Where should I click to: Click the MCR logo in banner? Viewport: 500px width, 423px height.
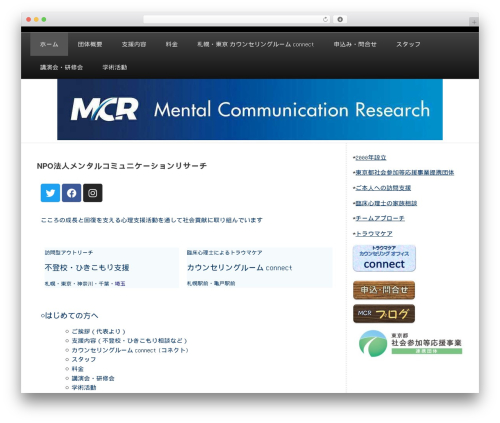tap(104, 109)
